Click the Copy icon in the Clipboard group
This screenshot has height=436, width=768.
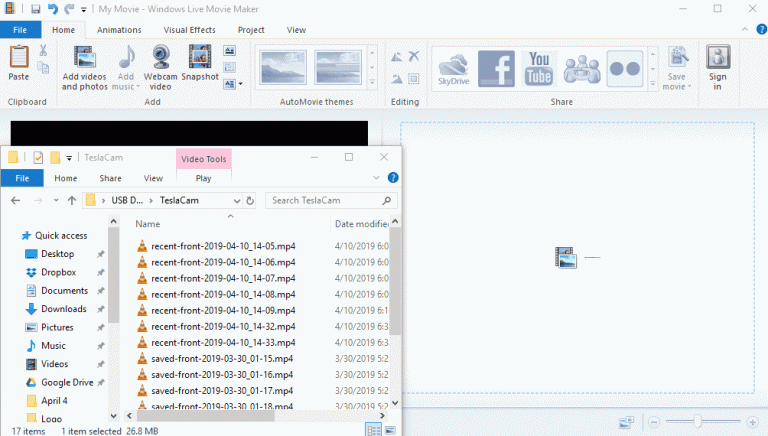[x=43, y=68]
